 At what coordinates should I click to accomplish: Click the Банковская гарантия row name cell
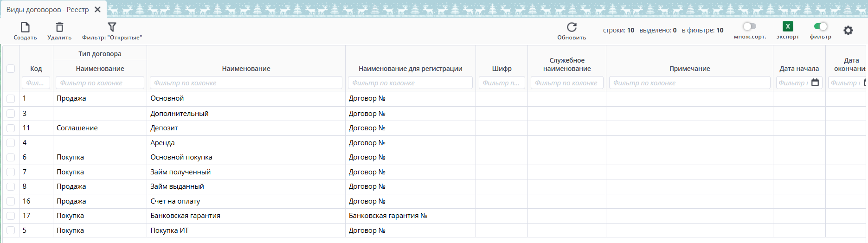click(185, 216)
